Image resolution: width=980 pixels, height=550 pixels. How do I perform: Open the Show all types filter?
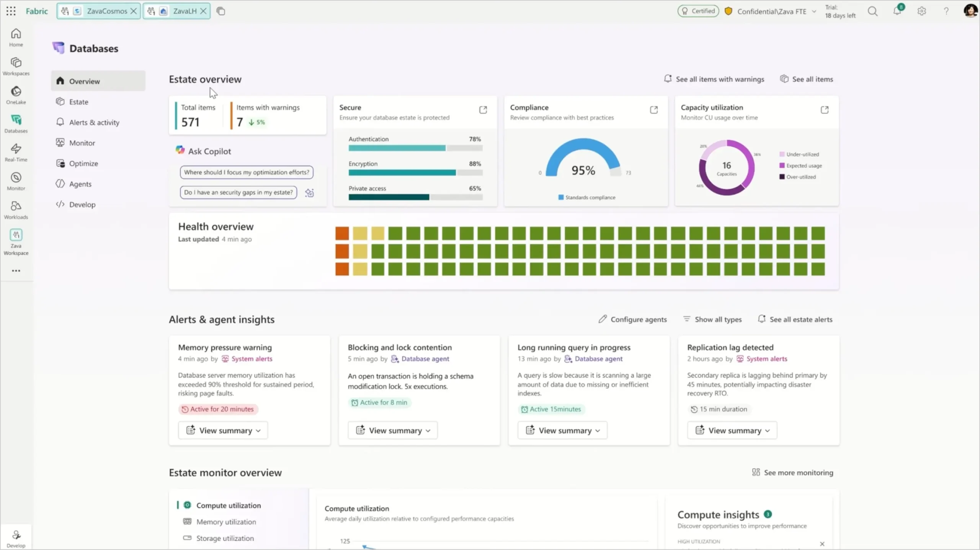(712, 319)
